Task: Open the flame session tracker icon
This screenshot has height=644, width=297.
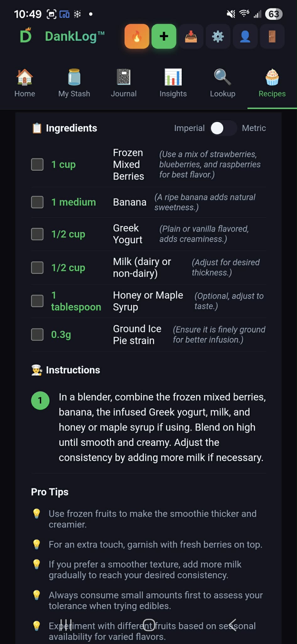Action: (137, 36)
